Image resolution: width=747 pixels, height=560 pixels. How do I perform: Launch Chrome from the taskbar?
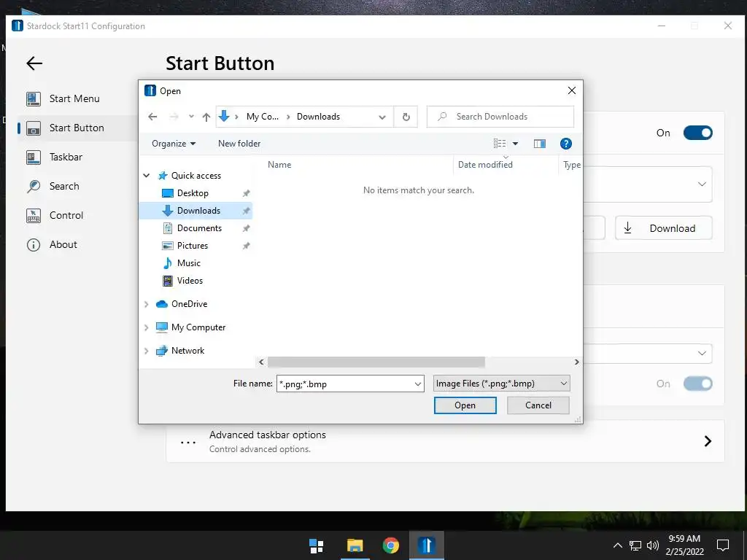391,545
